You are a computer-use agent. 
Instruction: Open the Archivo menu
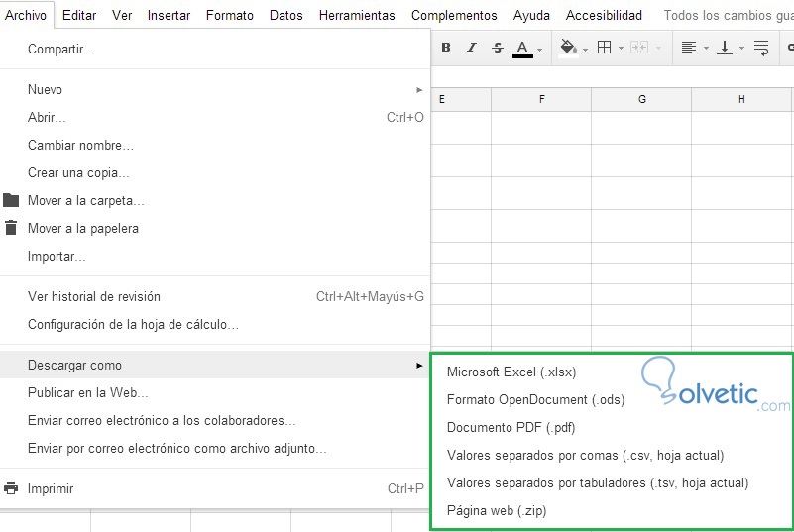tap(26, 15)
